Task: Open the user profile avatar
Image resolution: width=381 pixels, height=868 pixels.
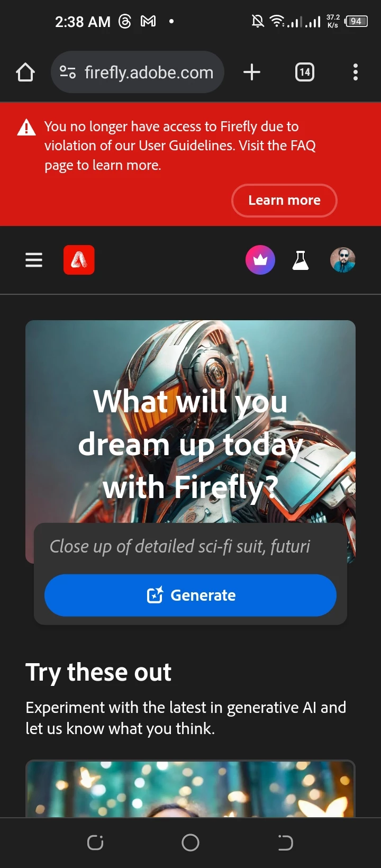Action: click(x=343, y=260)
